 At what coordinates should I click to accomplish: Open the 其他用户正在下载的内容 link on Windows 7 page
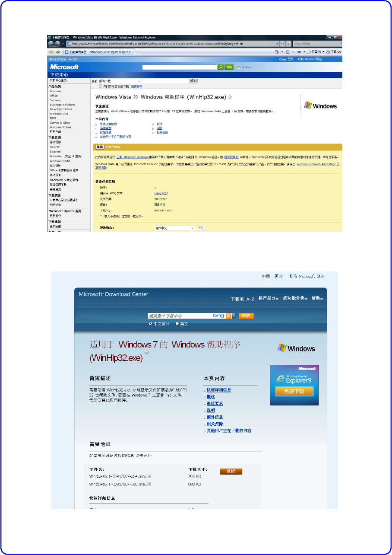point(229,431)
